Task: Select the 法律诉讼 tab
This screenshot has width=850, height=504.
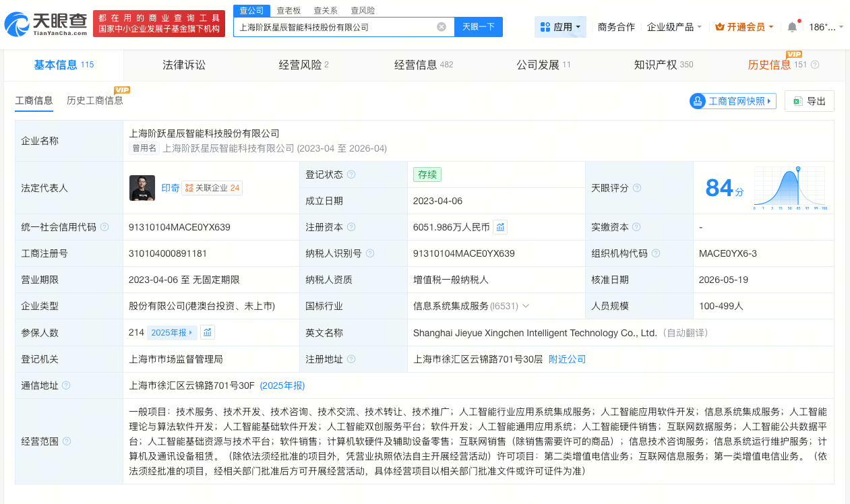Action: pyautogui.click(x=183, y=65)
